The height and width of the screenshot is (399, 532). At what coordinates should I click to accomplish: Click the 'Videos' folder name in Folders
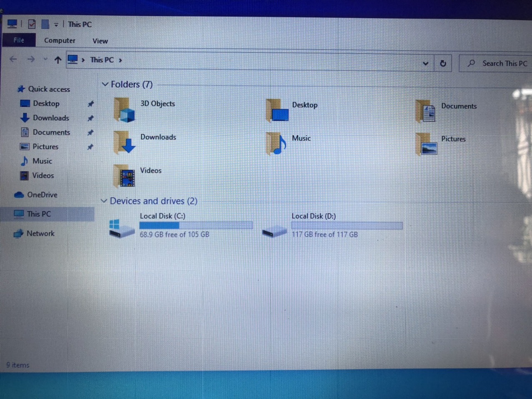click(151, 170)
